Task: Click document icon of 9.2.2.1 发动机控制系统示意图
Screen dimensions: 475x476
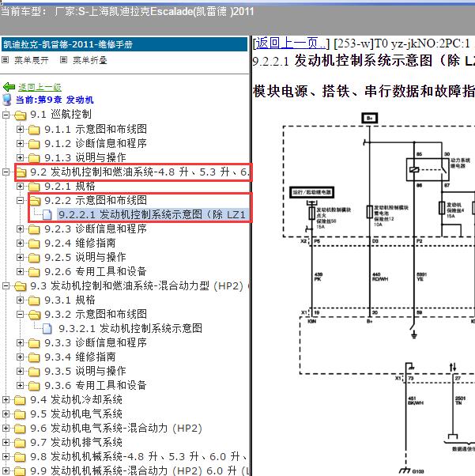Action: (x=47, y=215)
